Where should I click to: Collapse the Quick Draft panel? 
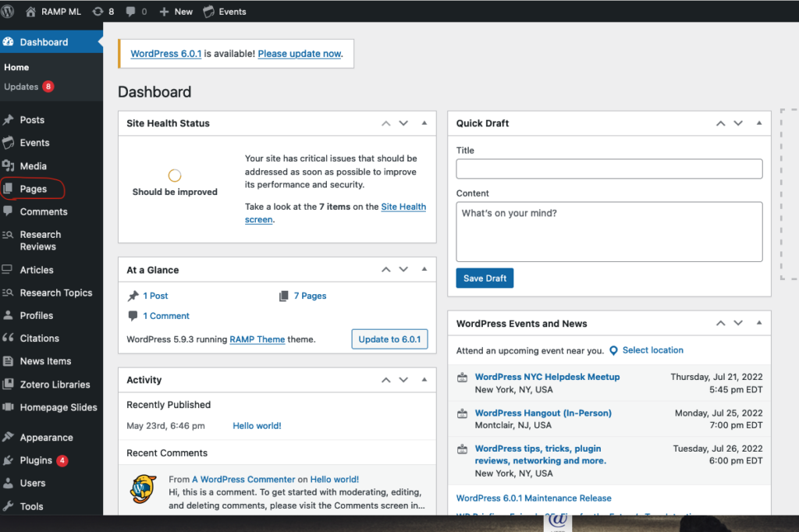click(x=758, y=122)
